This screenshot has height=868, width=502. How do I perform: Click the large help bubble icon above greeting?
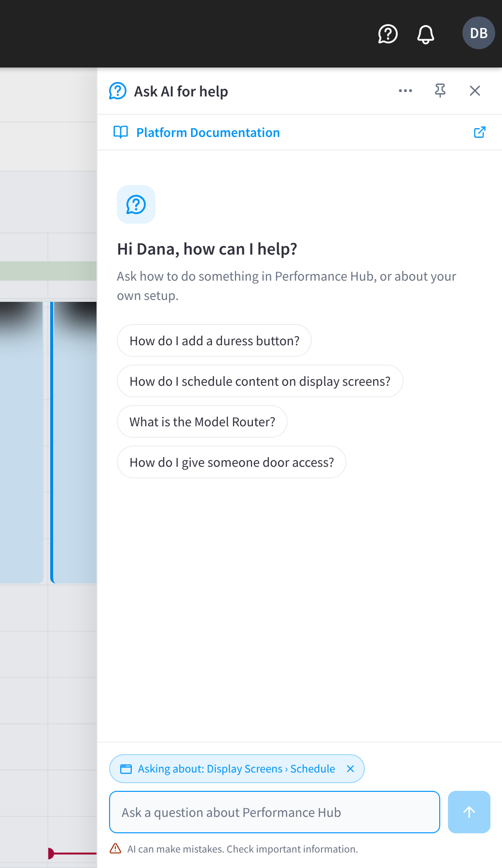[136, 204]
